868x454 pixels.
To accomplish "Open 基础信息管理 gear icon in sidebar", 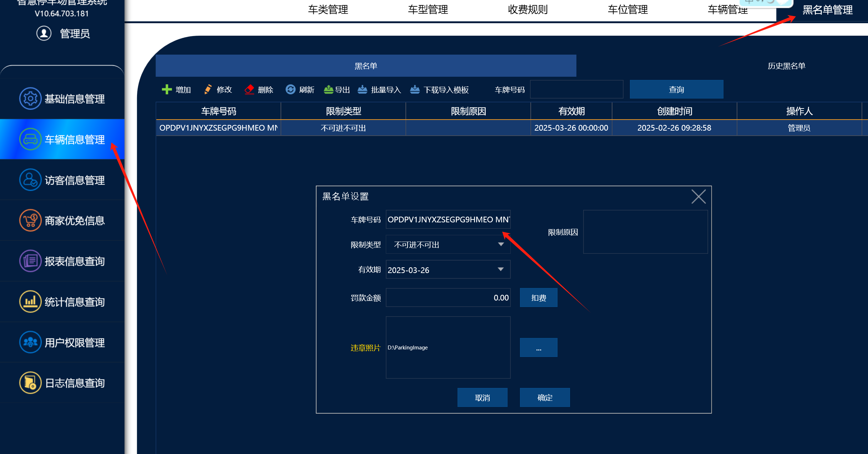I will [x=30, y=98].
